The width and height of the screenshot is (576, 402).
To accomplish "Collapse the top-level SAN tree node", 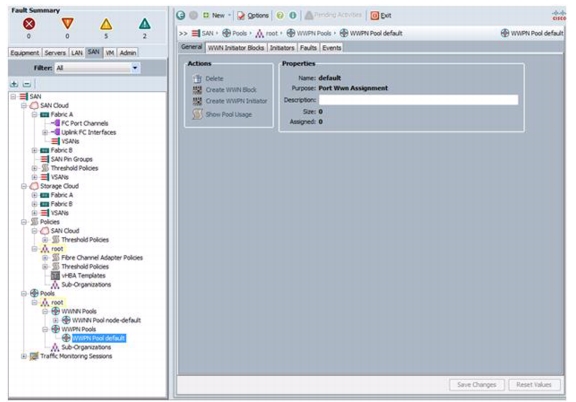I will coord(13,97).
